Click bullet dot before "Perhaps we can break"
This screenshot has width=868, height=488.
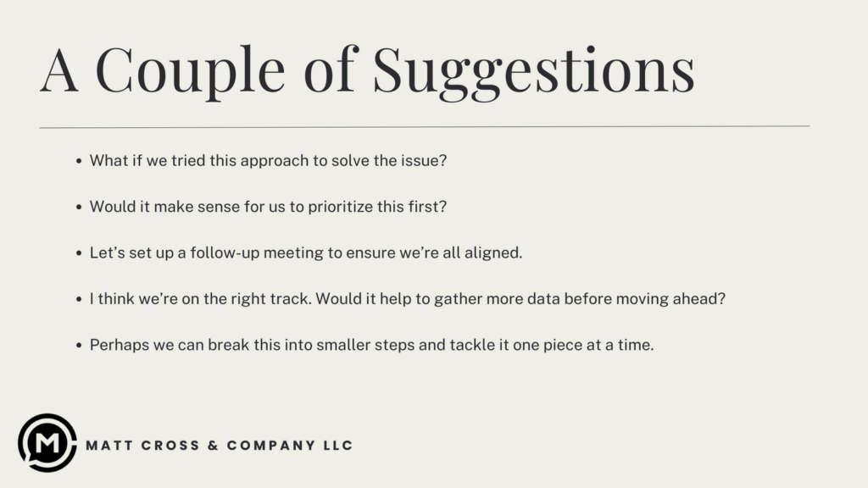point(79,346)
